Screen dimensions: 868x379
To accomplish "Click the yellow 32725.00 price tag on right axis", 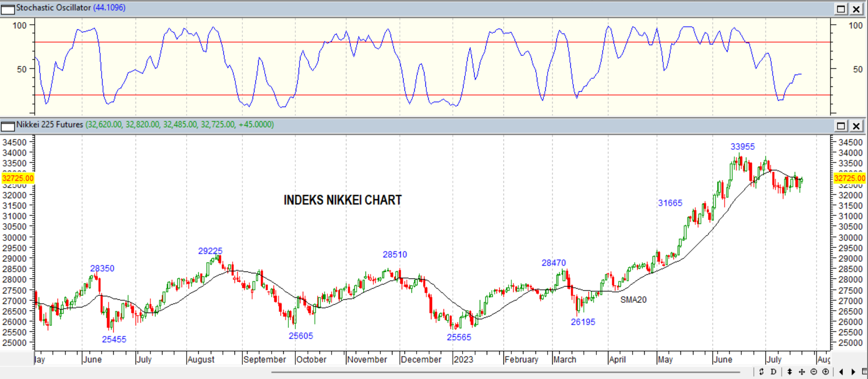I will point(850,178).
